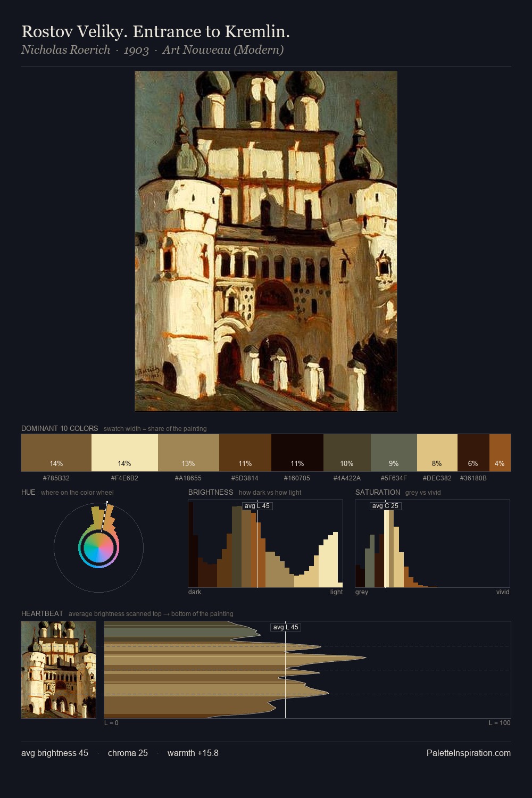This screenshot has width=532, height=798.
Task: Click the hex code '#5F634F' label
Action: [394, 478]
